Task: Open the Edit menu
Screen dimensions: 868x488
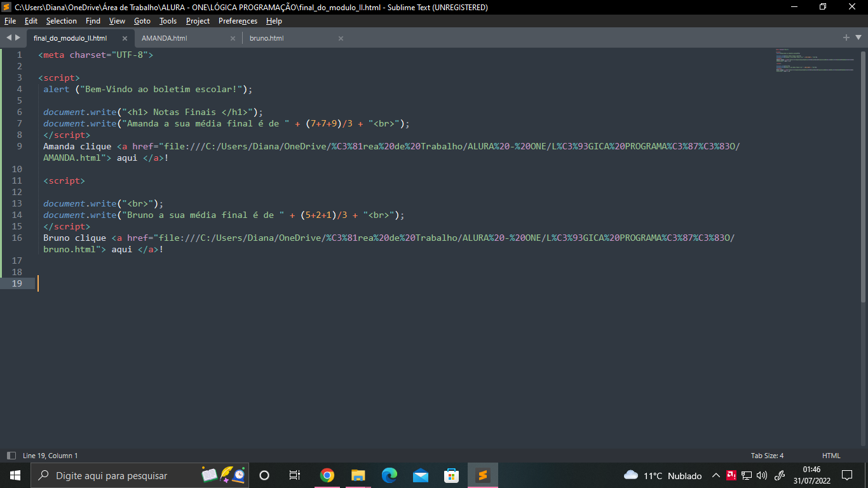Action: click(31, 21)
